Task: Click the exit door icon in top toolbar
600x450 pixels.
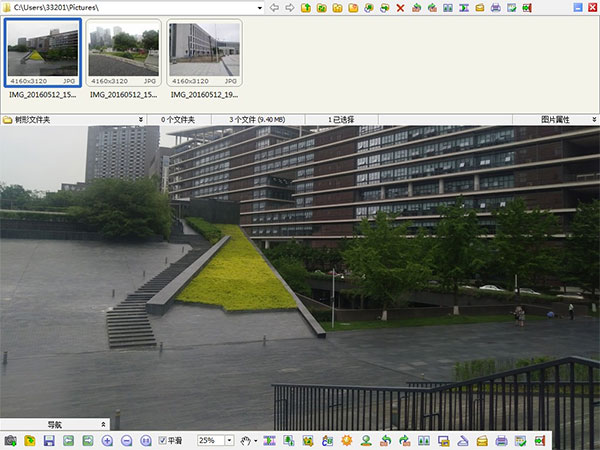Action: point(527,7)
